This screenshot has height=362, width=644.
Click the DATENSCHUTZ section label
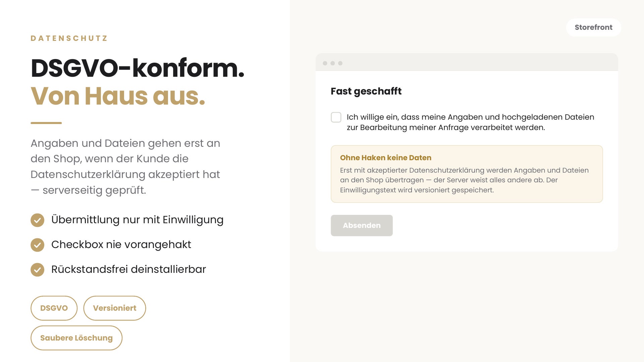click(x=69, y=38)
